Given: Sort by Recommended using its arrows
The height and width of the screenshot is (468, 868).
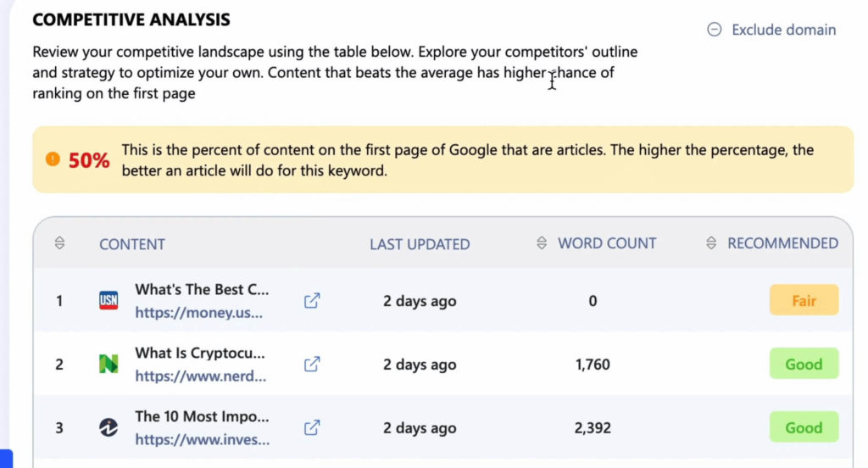Looking at the screenshot, I should (711, 243).
